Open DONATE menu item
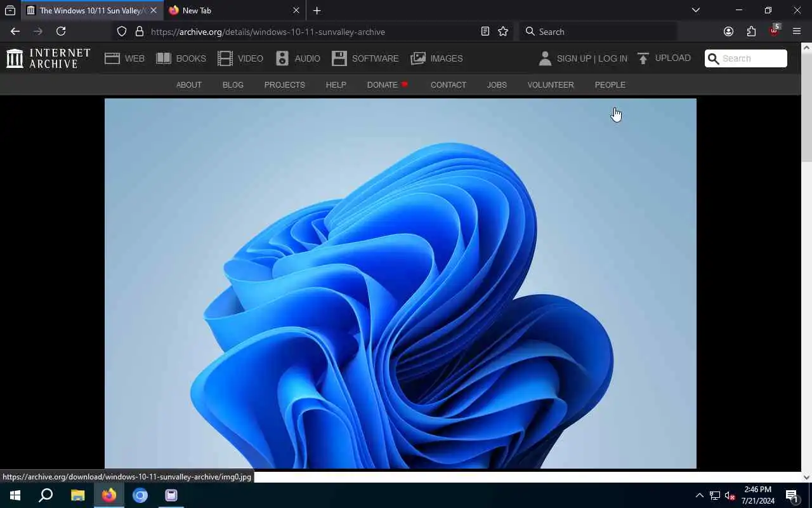The width and height of the screenshot is (812, 508). (387, 84)
